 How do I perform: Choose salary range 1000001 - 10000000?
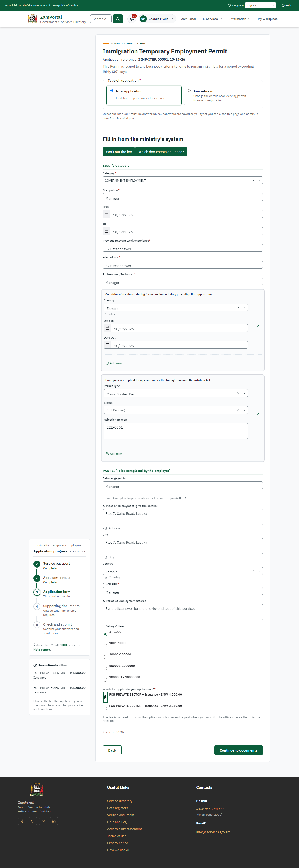(x=105, y=680)
